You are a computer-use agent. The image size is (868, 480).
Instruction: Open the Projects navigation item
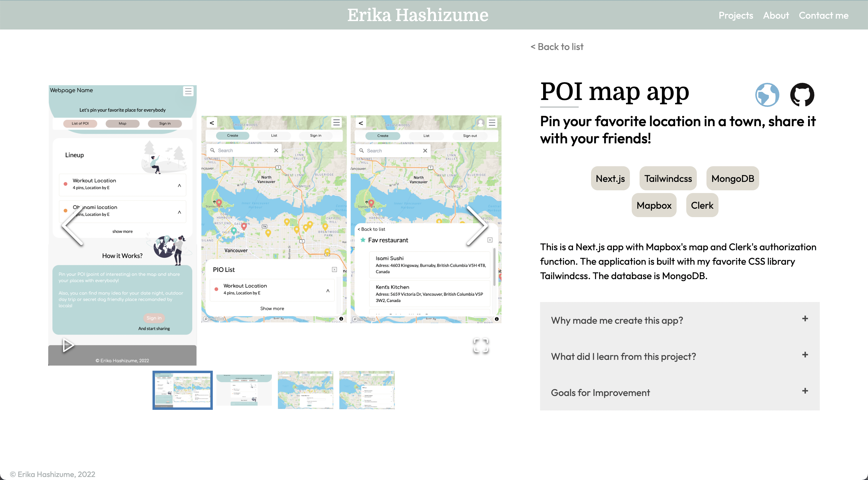(x=736, y=15)
